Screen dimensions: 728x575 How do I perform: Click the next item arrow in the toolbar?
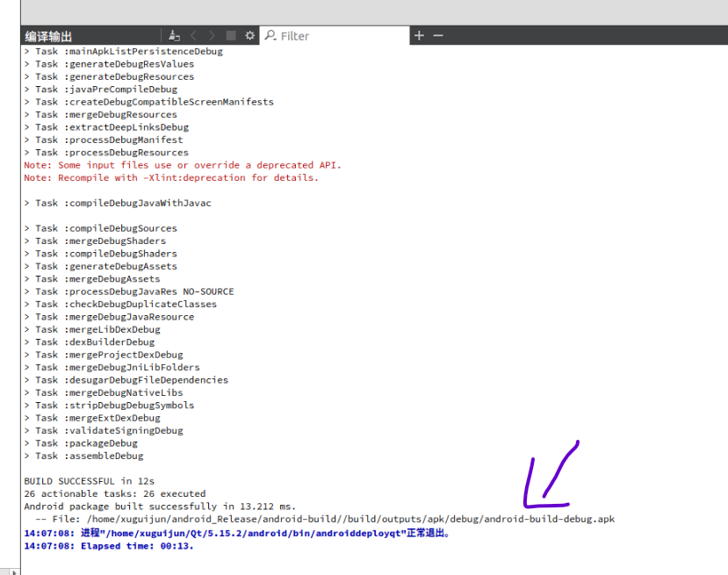[x=213, y=35]
